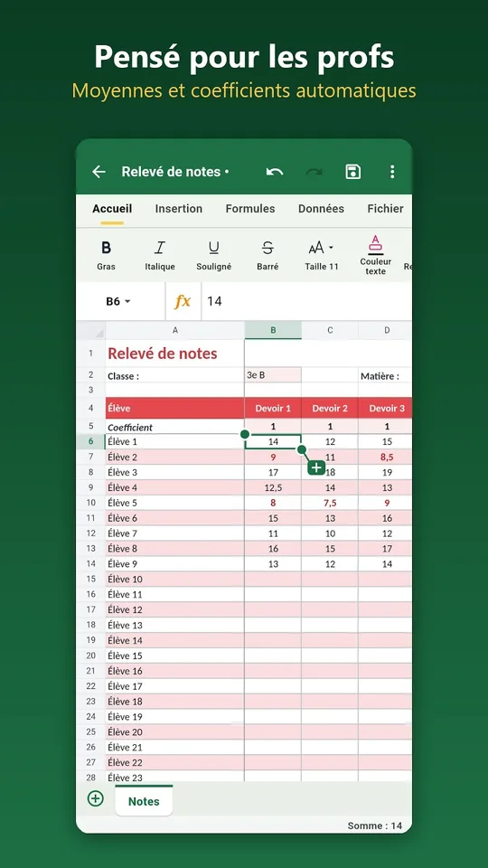Open the Taille 11 font size dropdown
Image resolution: width=488 pixels, height=868 pixels.
click(x=322, y=255)
